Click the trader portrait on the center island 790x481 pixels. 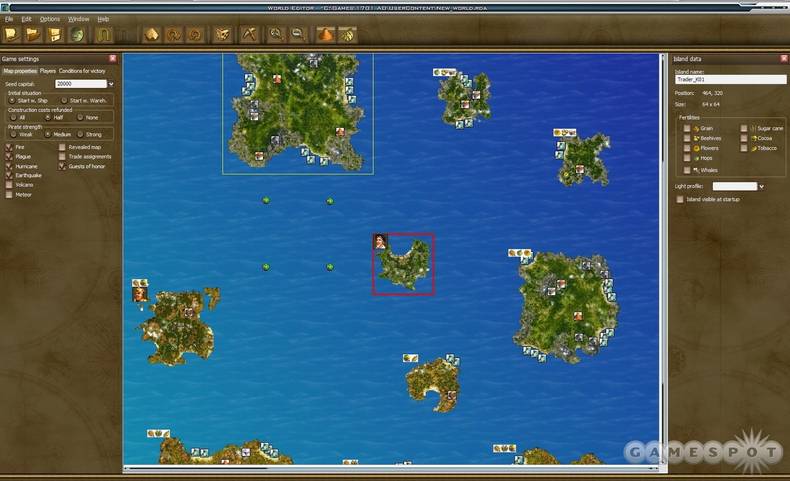tap(380, 241)
